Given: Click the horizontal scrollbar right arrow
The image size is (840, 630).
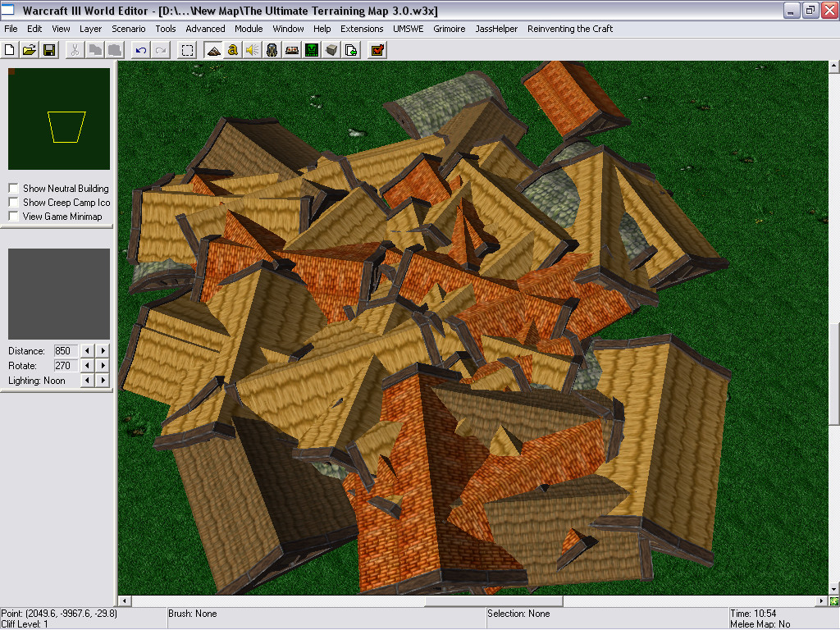Looking at the screenshot, I should click(822, 601).
